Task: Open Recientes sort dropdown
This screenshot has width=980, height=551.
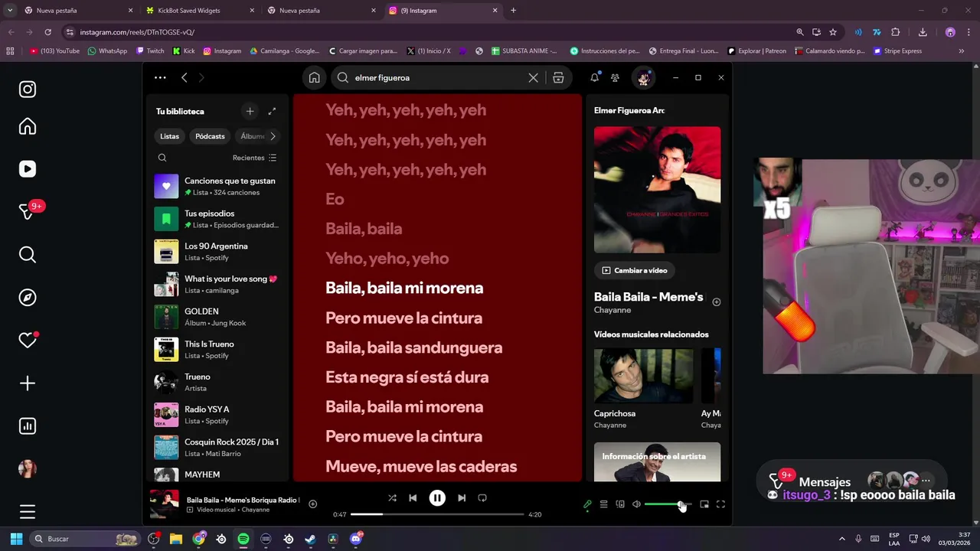Action: tap(254, 158)
